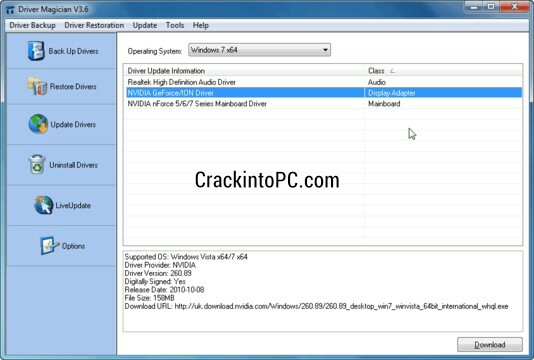Click the Download URL text line

[316, 306]
